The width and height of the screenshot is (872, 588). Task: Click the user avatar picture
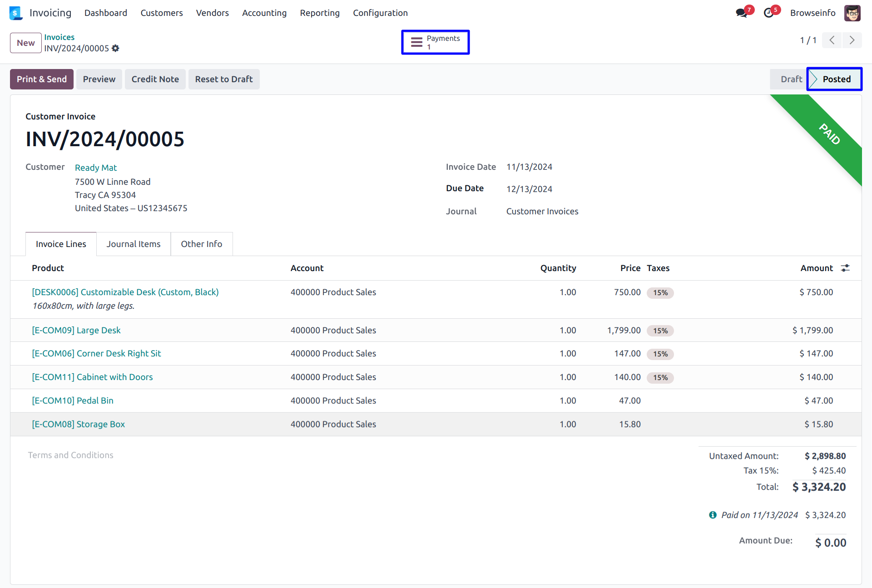pos(852,13)
